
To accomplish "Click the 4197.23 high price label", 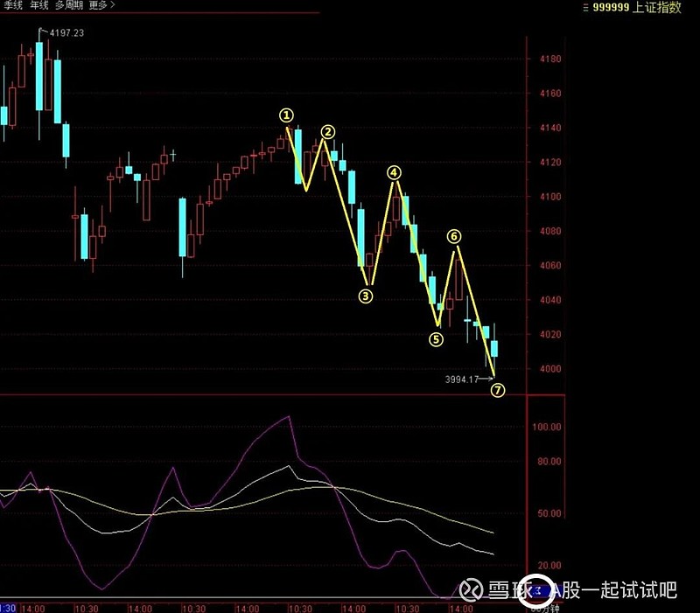I will [66, 33].
